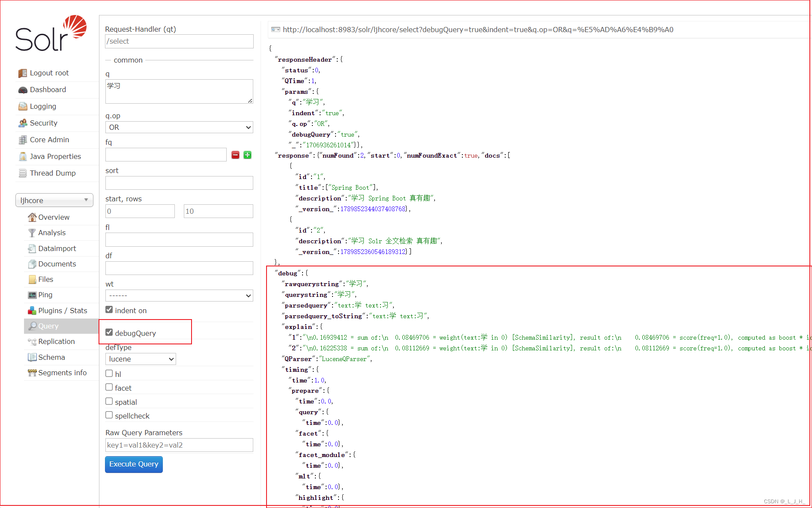
Task: Open the Schema link
Action: click(x=51, y=358)
